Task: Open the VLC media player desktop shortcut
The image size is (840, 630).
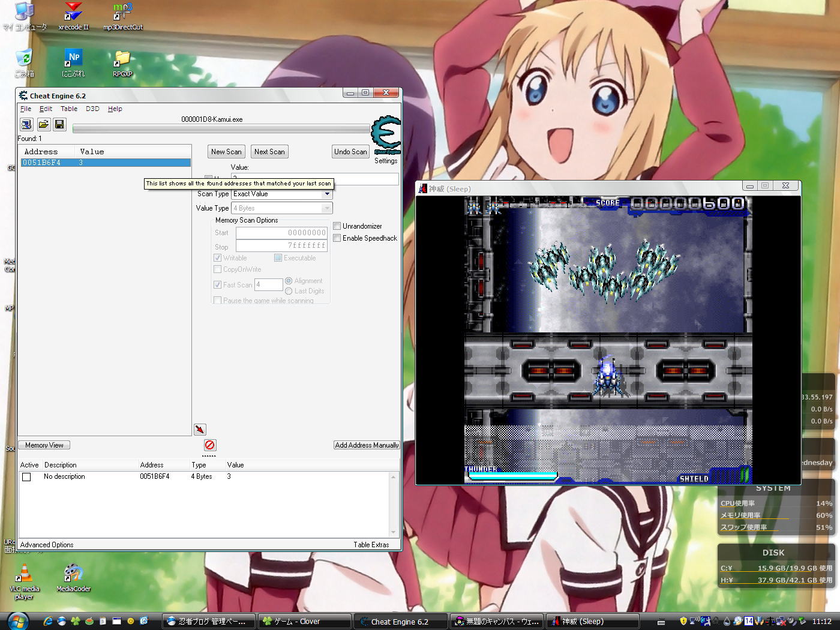Action: pos(24,582)
